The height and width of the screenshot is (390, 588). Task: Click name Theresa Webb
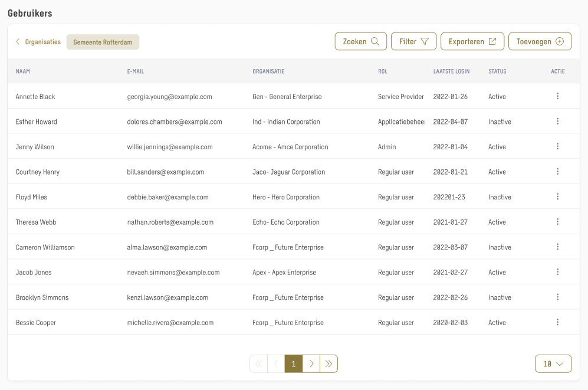36,222
